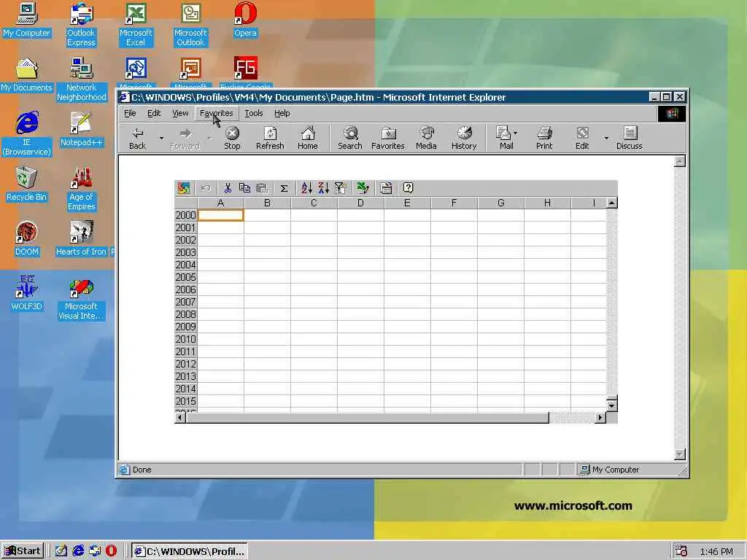Select the WOLF3D desktop shortcut

click(x=27, y=294)
